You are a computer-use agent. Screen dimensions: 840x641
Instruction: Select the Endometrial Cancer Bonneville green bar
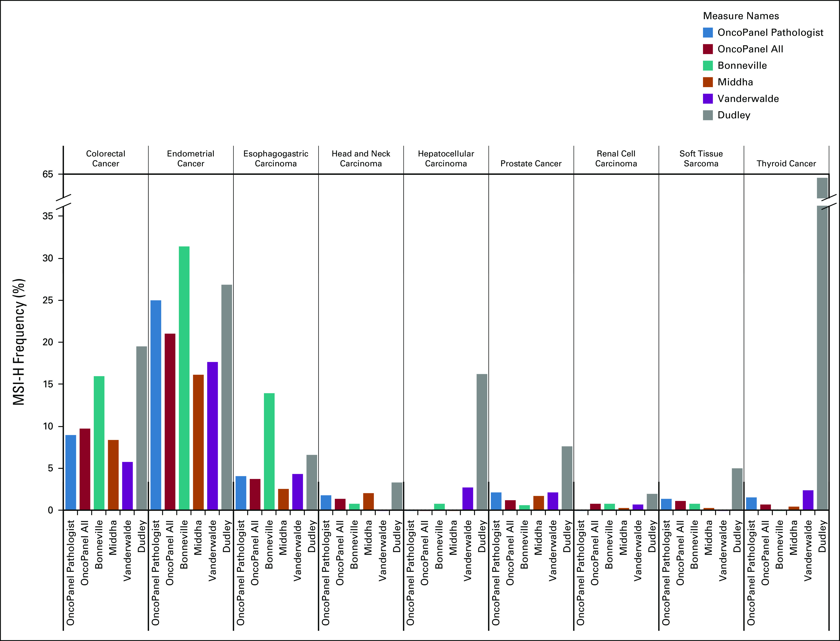(x=184, y=378)
